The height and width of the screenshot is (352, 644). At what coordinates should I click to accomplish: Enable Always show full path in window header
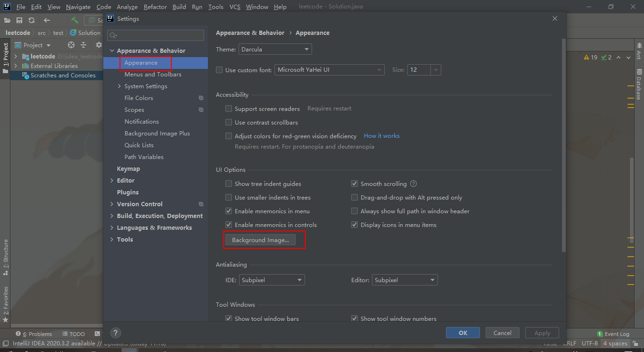(x=355, y=211)
